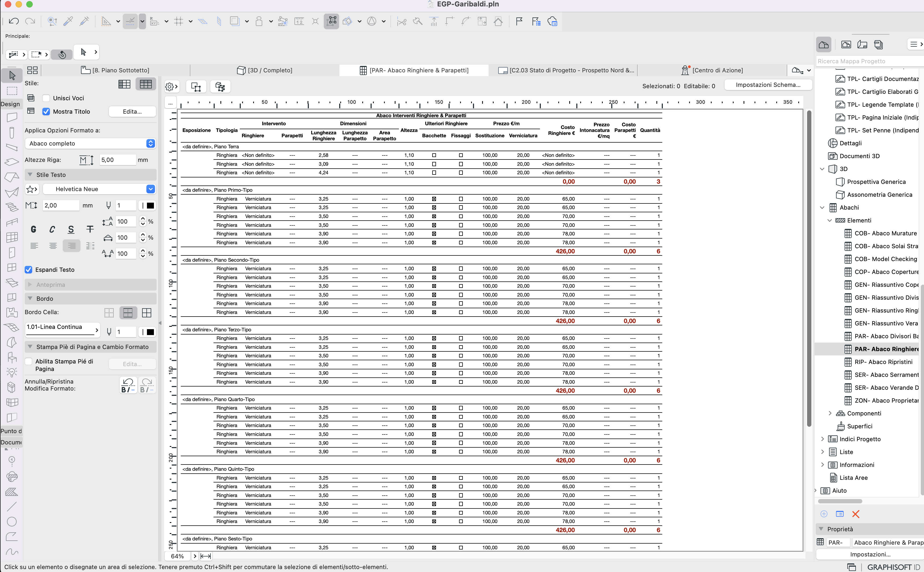
Task: Switch to the 8. Piano Sottotetto tab
Action: click(115, 70)
